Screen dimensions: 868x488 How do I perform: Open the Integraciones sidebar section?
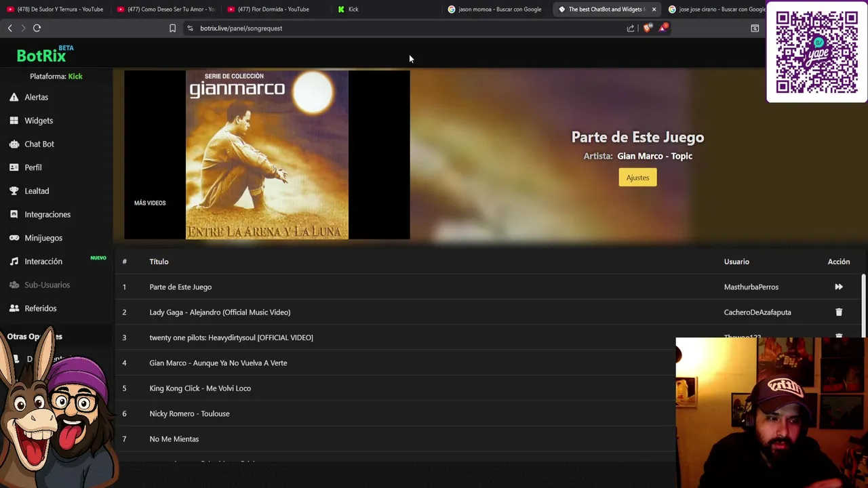(47, 214)
